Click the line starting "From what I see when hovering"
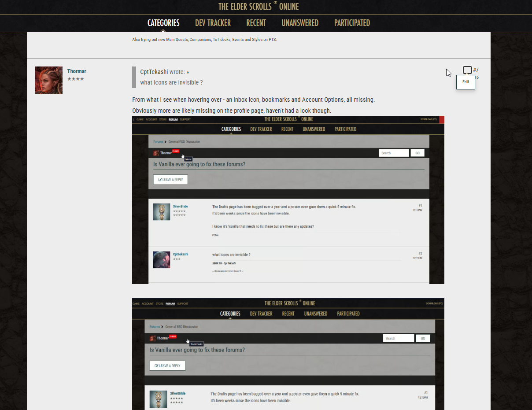The image size is (532, 410). [x=253, y=100]
